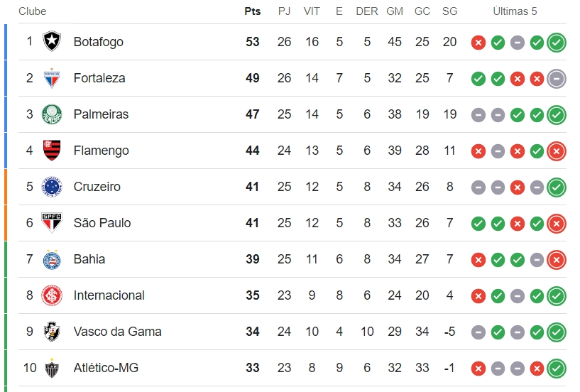Click the Internacional club crest

point(52,295)
